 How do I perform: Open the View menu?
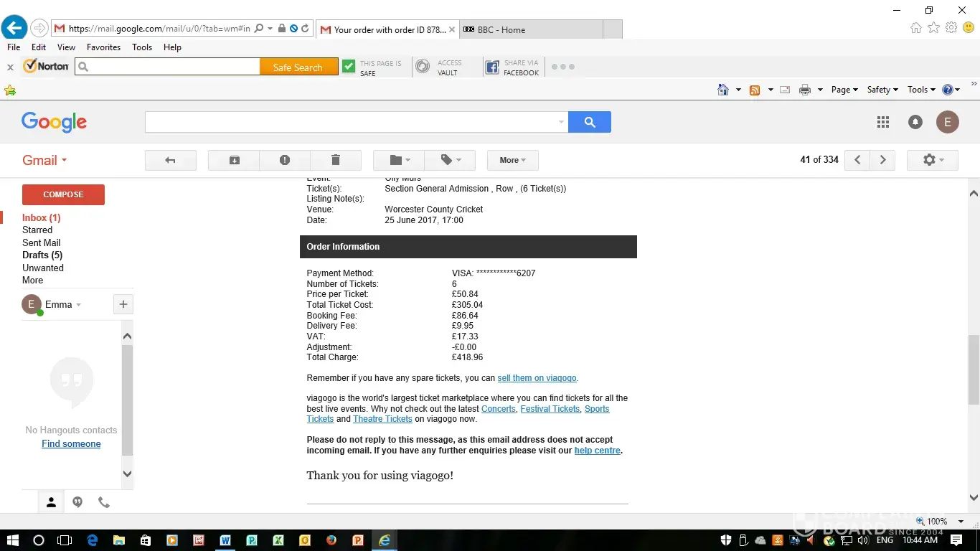(x=66, y=47)
